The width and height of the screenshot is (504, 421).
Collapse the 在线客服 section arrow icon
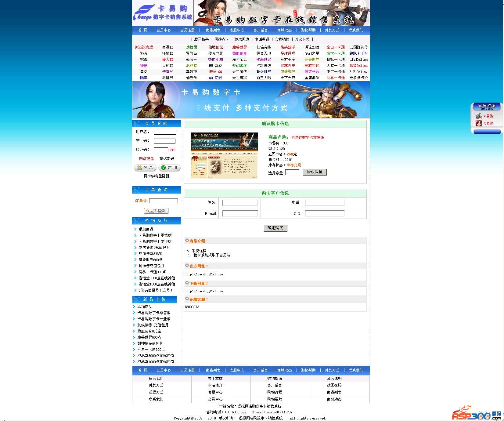pos(187,299)
